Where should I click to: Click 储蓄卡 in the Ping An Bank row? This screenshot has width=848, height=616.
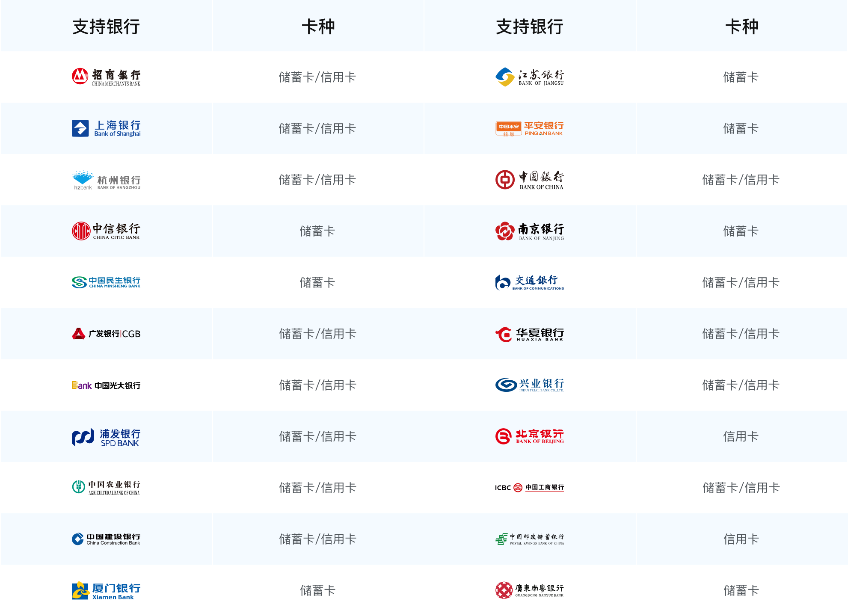[741, 128]
